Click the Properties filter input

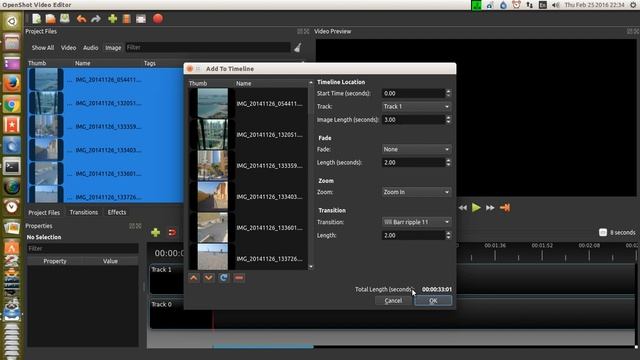(83, 249)
